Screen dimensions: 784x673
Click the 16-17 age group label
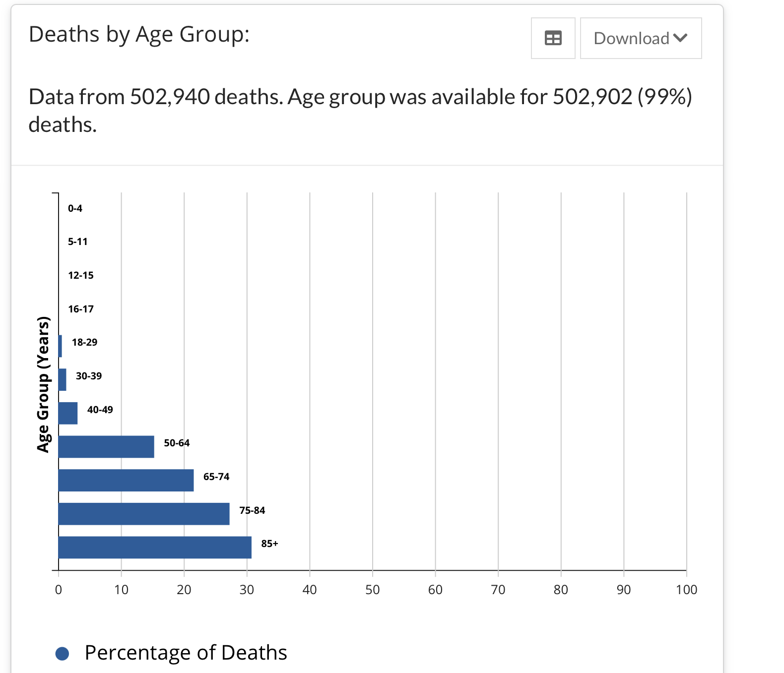click(80, 309)
